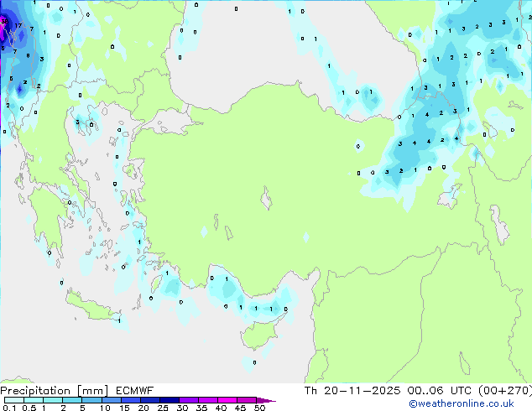Select the 2–5 mm legend swatch

pos(72,400)
